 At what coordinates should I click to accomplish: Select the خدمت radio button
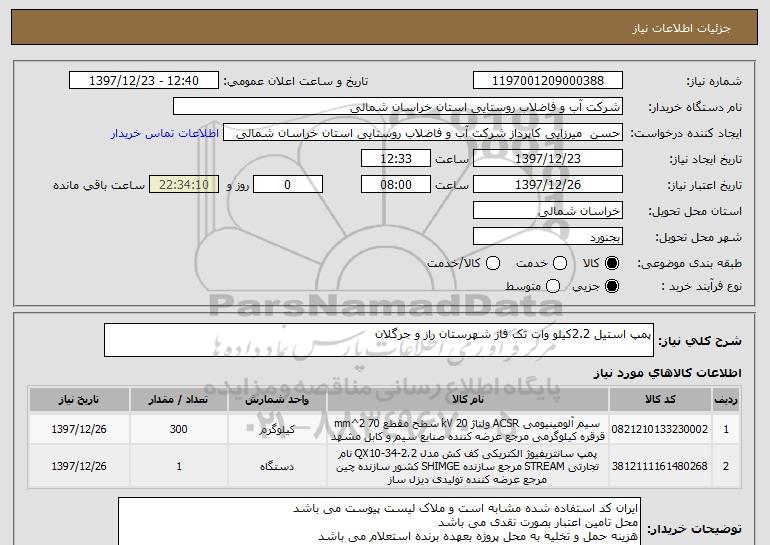pos(560,263)
